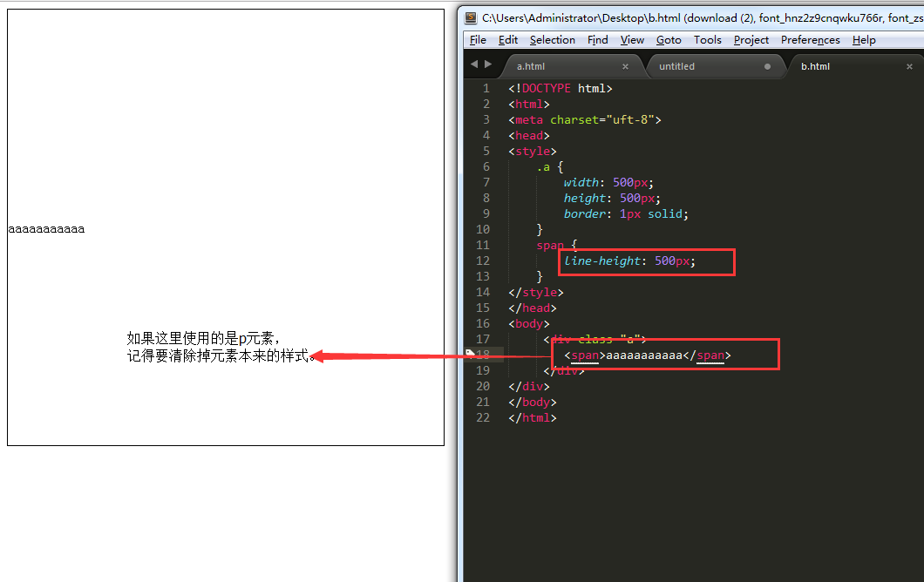Click the opening span tag on line 18

(585, 355)
